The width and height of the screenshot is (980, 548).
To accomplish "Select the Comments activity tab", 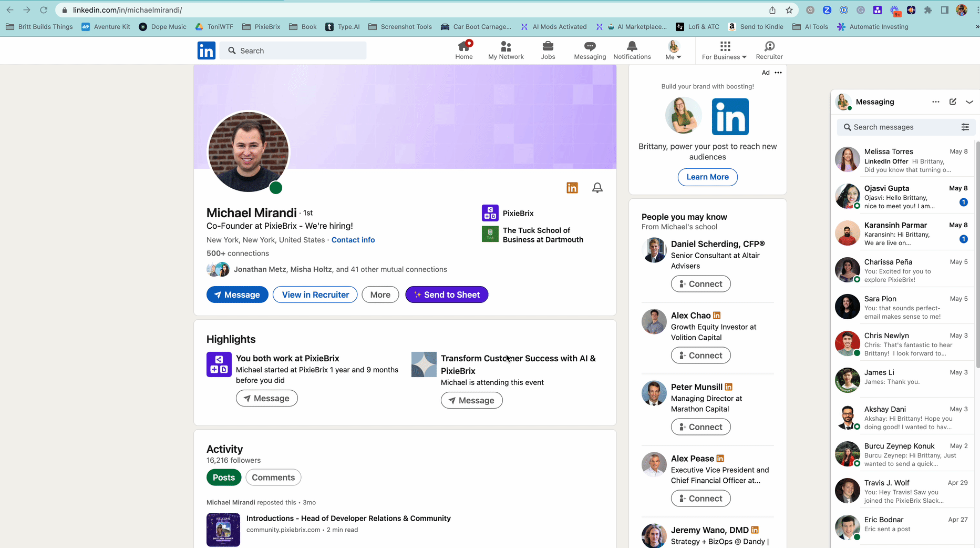I will 273,478.
